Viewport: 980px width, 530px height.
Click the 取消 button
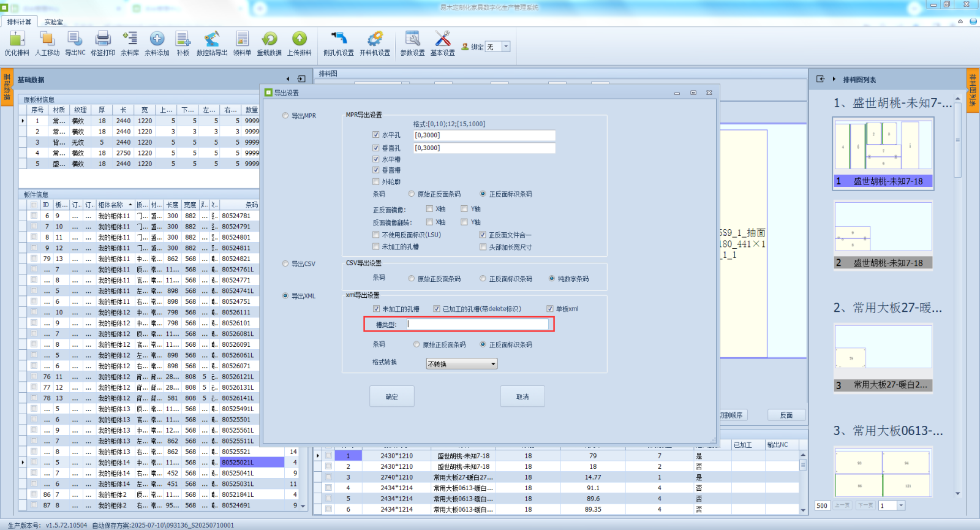pos(522,396)
